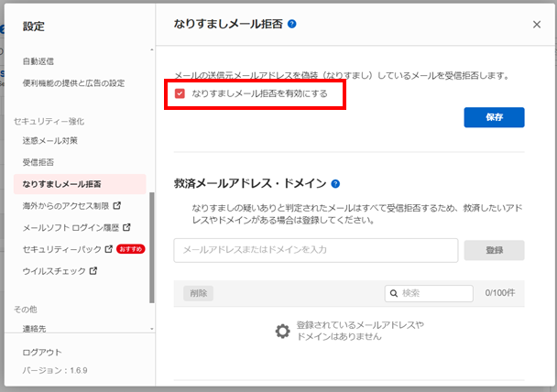This screenshot has height=392, width=557.
Task: Click help icon next to 救済メールアドレス・ドメイン
Action: pyautogui.click(x=336, y=184)
